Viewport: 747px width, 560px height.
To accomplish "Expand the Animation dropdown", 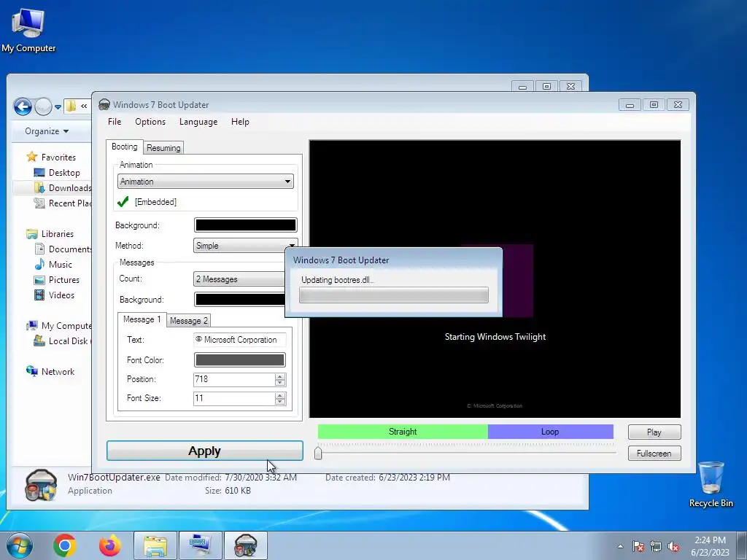I will [x=205, y=182].
